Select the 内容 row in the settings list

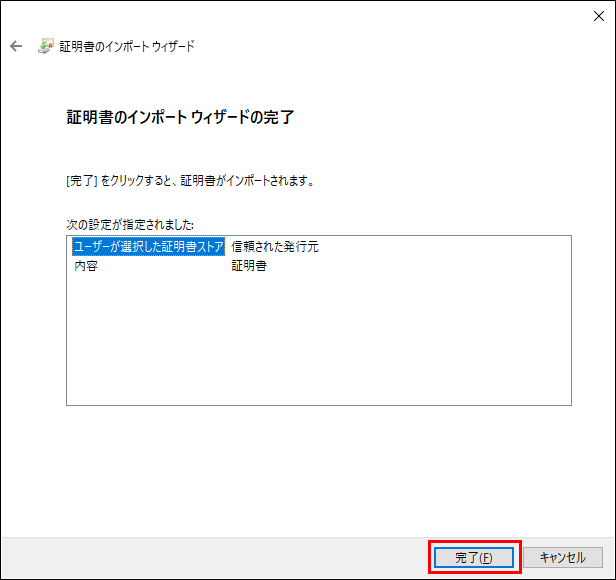pos(86,267)
